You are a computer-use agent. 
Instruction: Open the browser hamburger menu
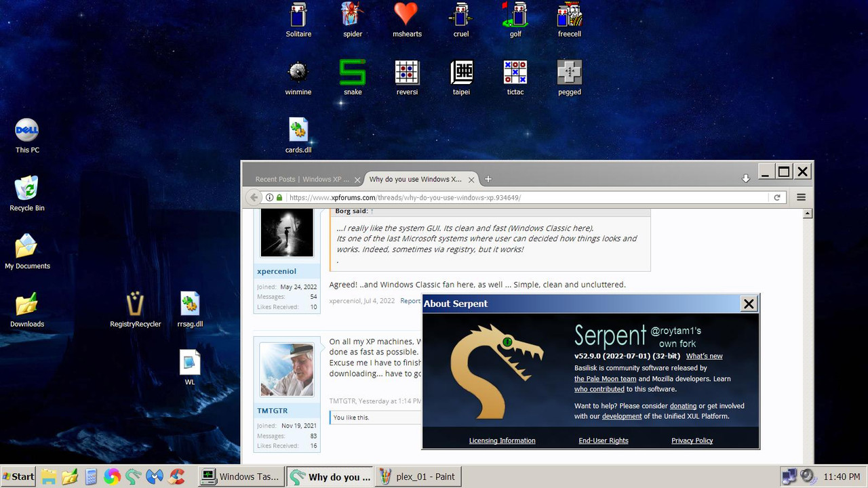[x=801, y=197]
